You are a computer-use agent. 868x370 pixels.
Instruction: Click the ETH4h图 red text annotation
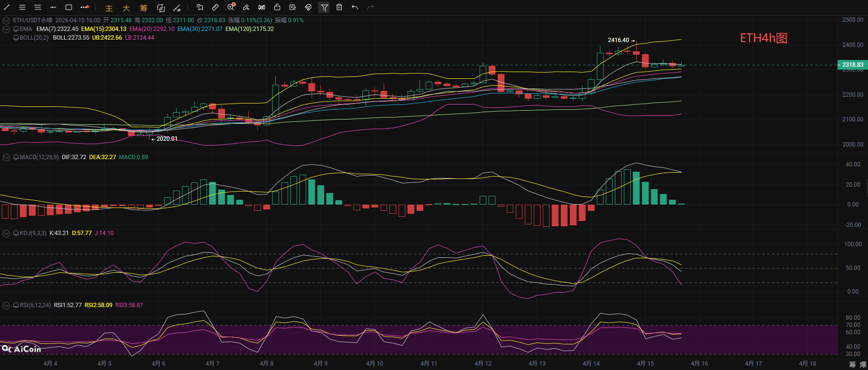(763, 38)
